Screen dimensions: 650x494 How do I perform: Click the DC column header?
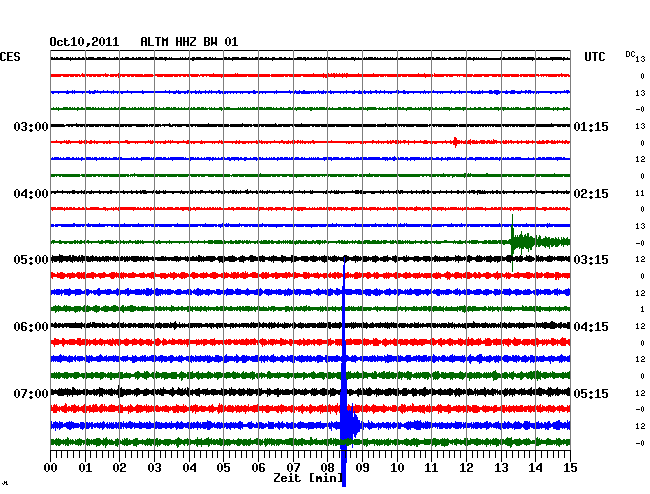[630, 54]
